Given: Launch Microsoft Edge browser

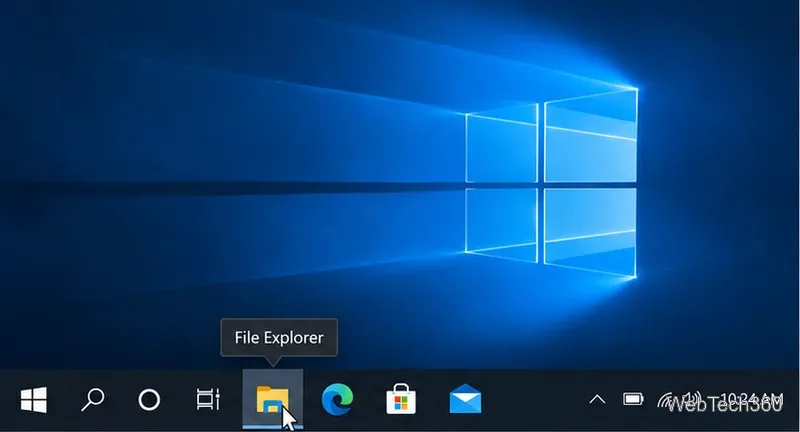Looking at the screenshot, I should tap(337, 399).
